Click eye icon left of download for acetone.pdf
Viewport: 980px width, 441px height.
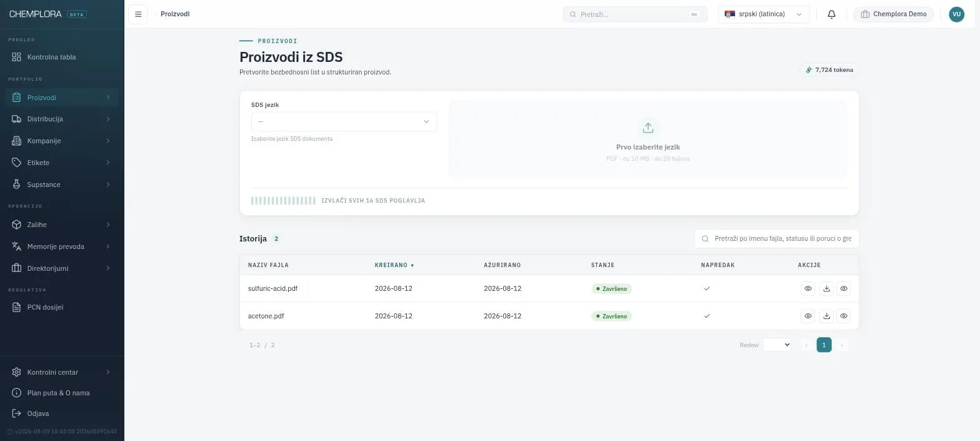click(x=808, y=316)
